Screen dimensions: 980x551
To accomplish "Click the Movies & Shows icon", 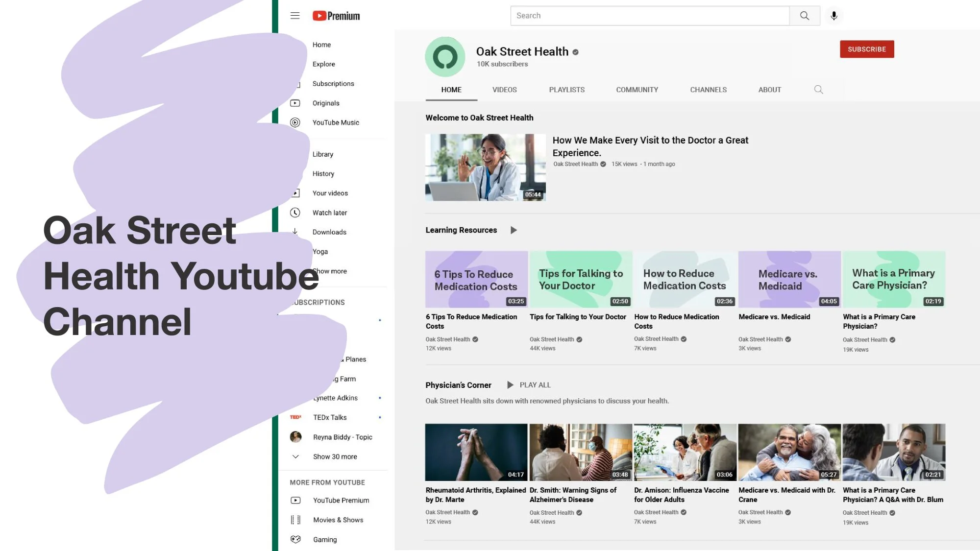I will pyautogui.click(x=295, y=520).
